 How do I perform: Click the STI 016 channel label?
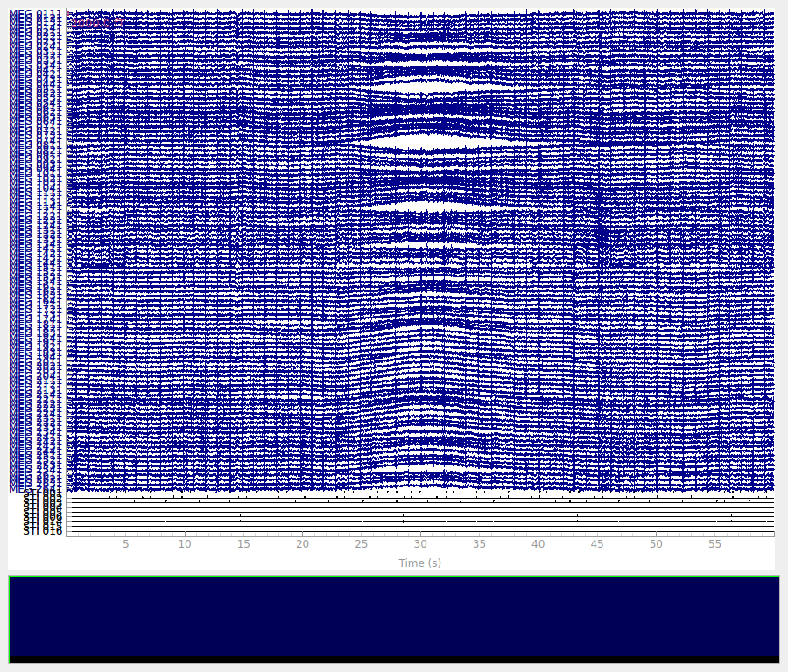pos(43,531)
